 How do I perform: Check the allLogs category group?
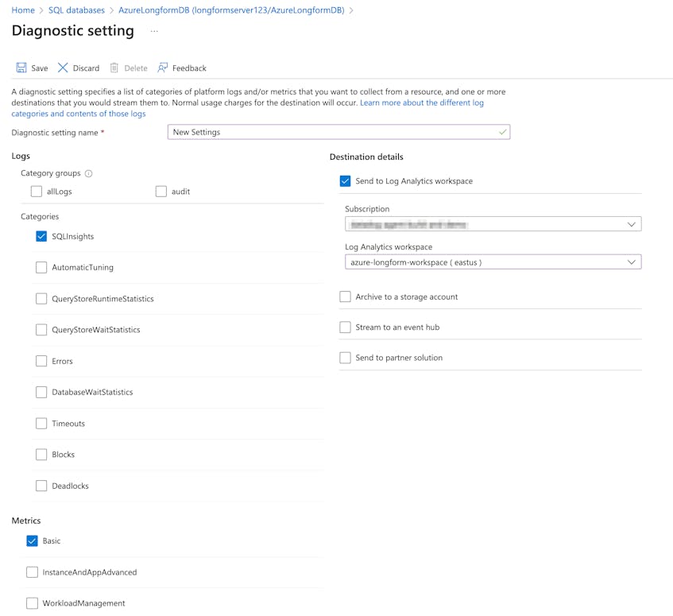[37, 191]
